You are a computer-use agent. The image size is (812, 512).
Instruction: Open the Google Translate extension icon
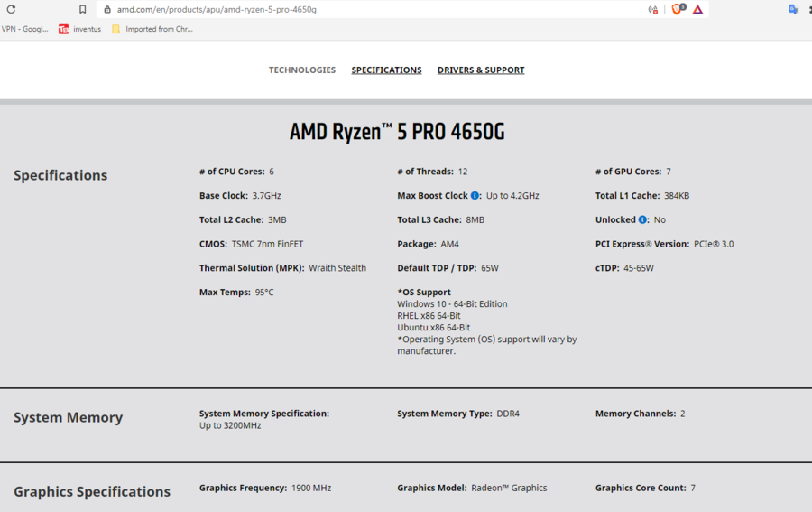click(x=793, y=9)
